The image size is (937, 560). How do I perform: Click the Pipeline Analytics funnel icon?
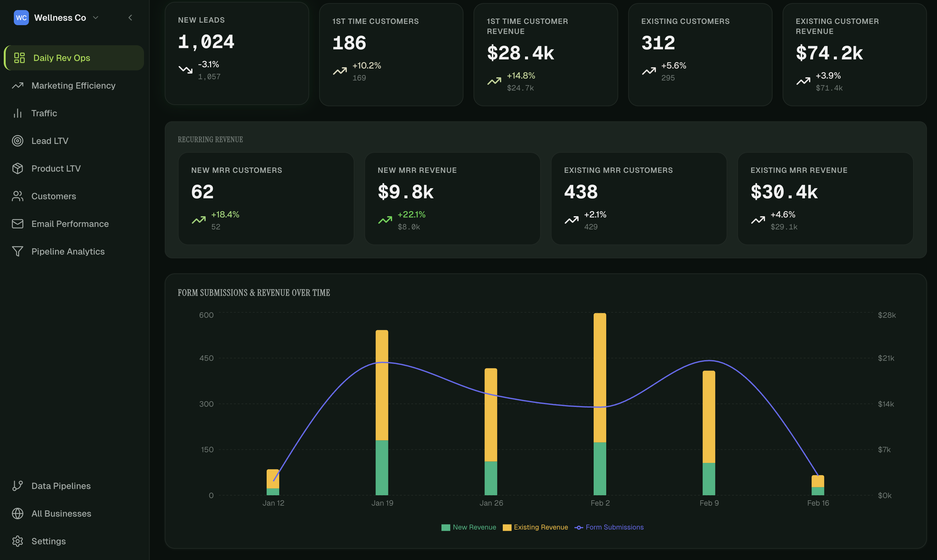tap(17, 251)
